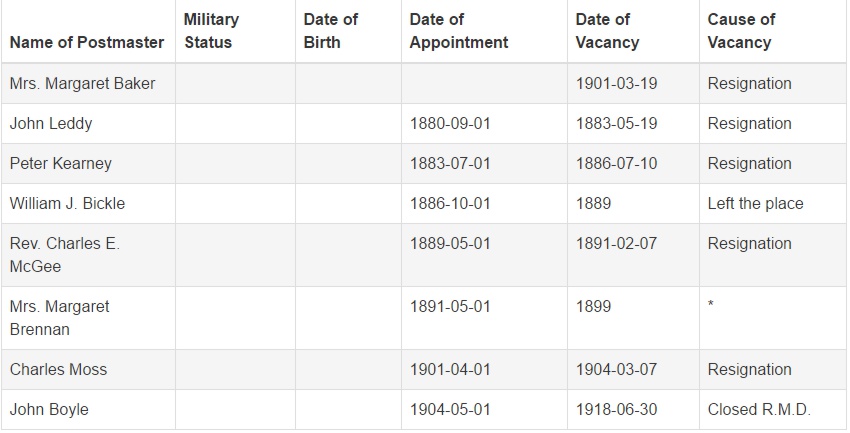Select the William J. Bickle row name
Screen dimensions: 850x433
pyautogui.click(x=67, y=204)
